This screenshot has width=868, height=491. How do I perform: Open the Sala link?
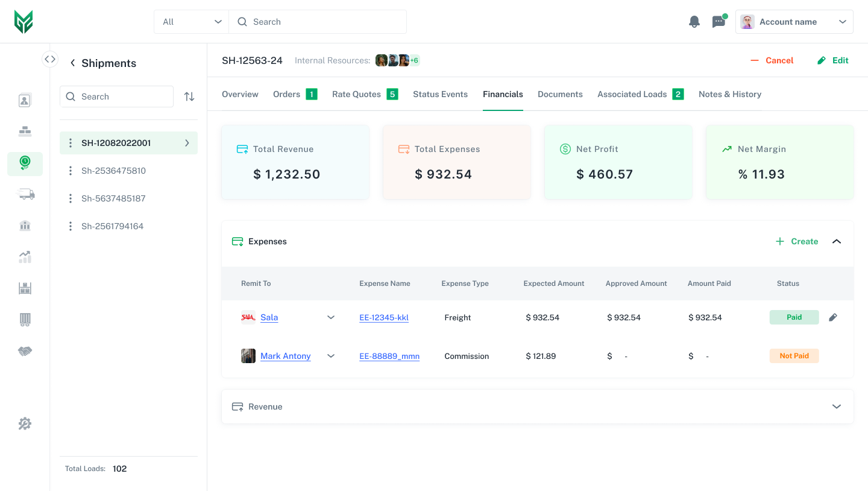click(269, 317)
